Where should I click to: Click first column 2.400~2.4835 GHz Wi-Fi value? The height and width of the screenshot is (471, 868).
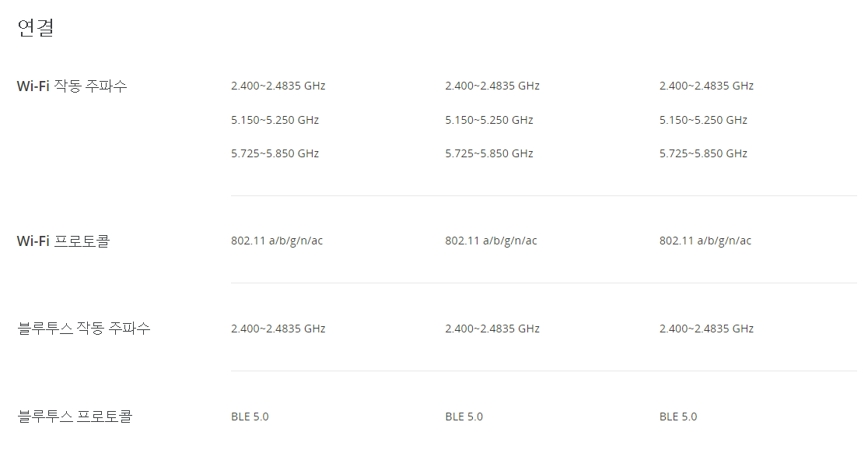[x=278, y=86]
